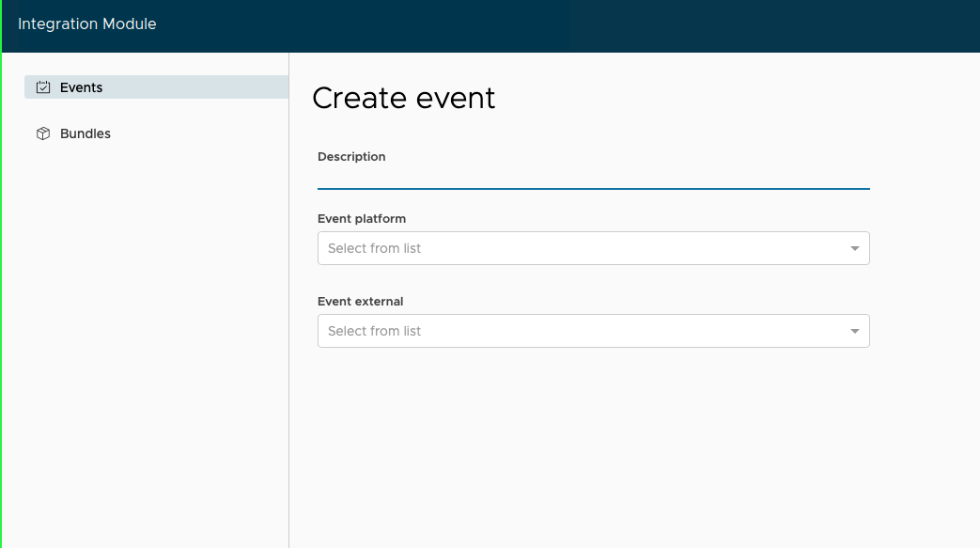Click the Events calendar icon in sidebar

tap(42, 87)
